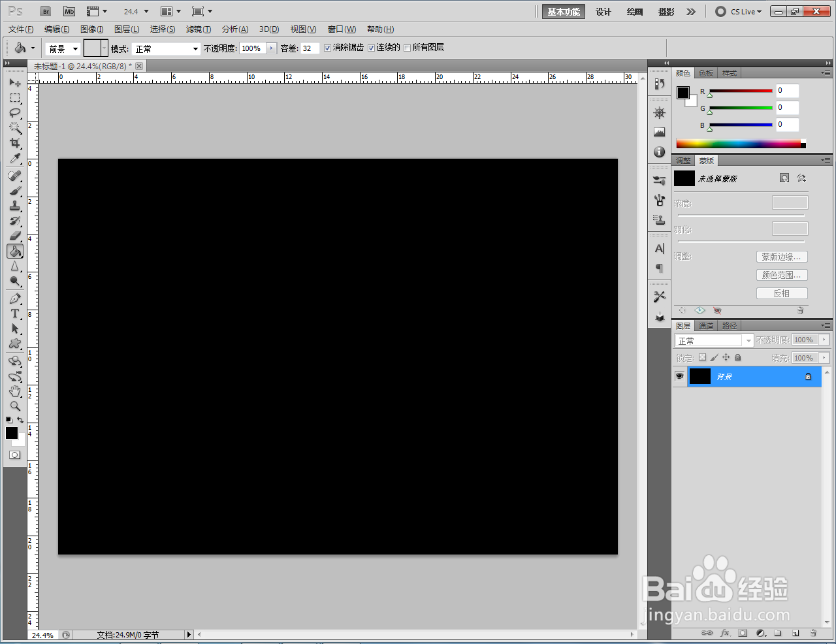Toggle Quick Mask mode
The width and height of the screenshot is (836, 644).
pyautogui.click(x=14, y=455)
